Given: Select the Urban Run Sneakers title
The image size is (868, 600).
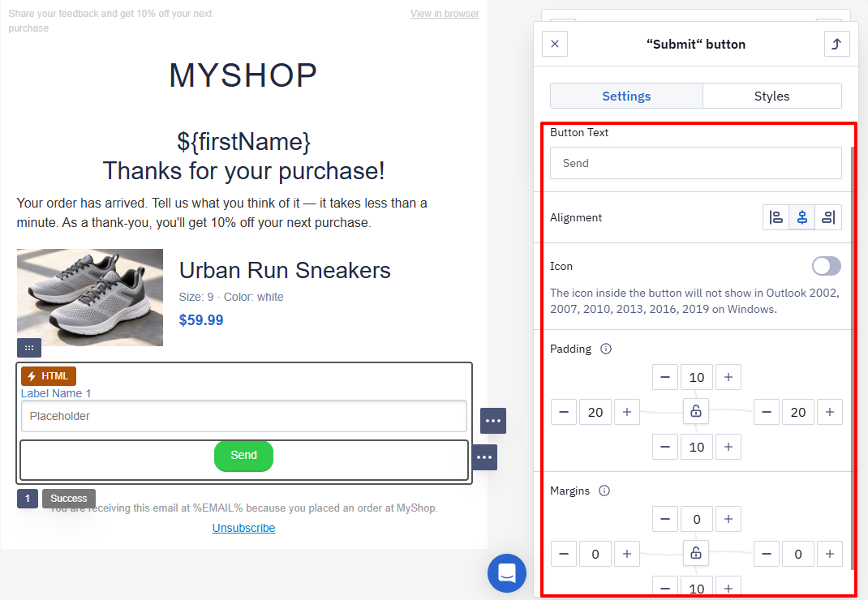Looking at the screenshot, I should click(x=285, y=271).
